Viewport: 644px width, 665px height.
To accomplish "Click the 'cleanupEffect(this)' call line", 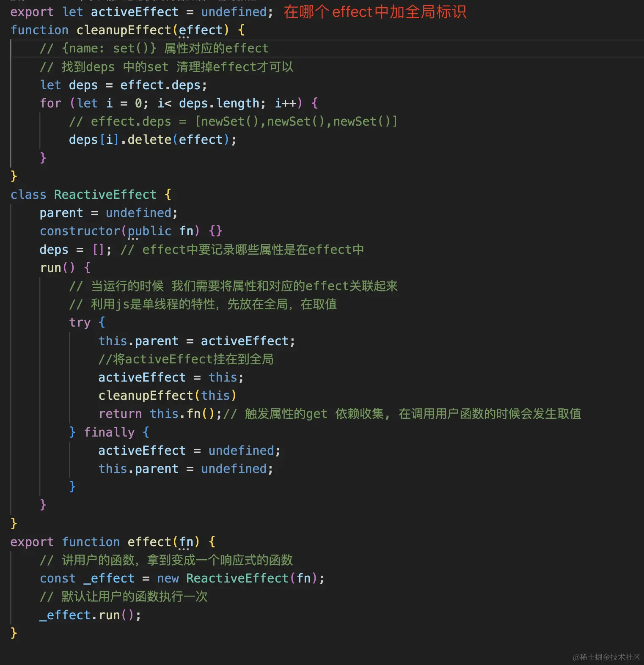I will (x=168, y=396).
